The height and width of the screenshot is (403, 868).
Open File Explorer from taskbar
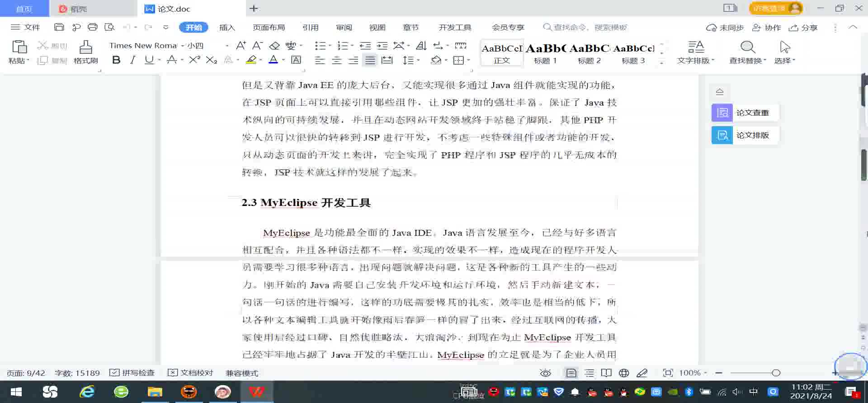(x=155, y=392)
